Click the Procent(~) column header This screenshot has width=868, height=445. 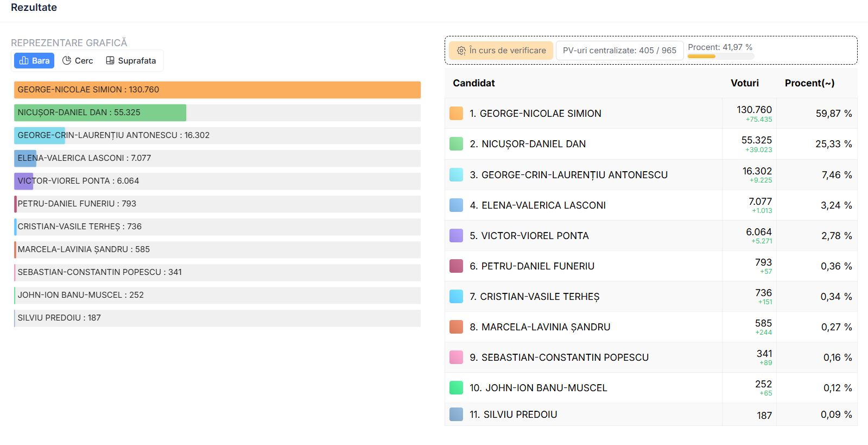tap(809, 83)
